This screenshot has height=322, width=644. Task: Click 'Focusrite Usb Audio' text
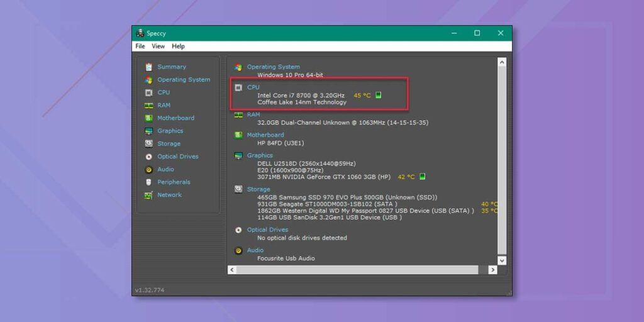[286, 258]
